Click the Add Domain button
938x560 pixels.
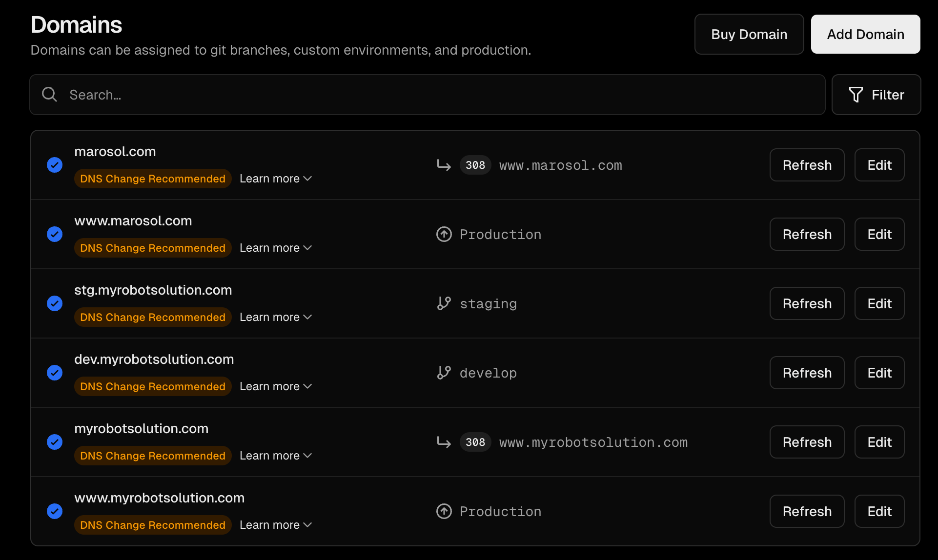[865, 34]
